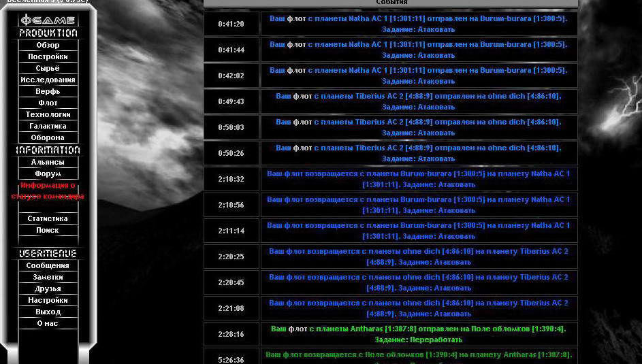The image size is (642, 364).
Task: Click the OGame logo
Action: pyautogui.click(x=48, y=20)
